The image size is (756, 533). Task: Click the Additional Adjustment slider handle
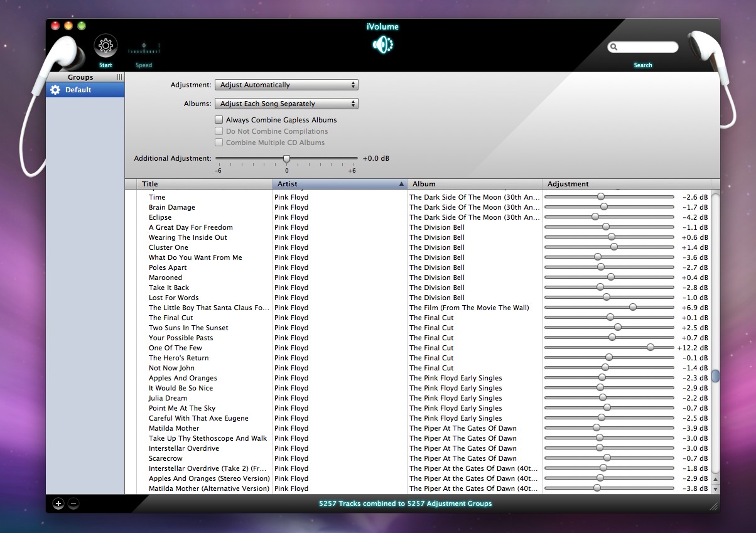click(x=286, y=158)
